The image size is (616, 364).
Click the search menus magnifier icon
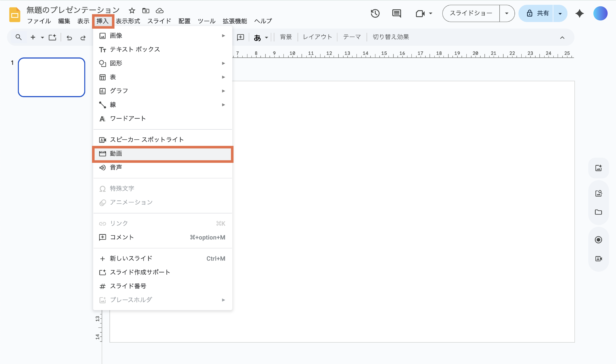18,37
